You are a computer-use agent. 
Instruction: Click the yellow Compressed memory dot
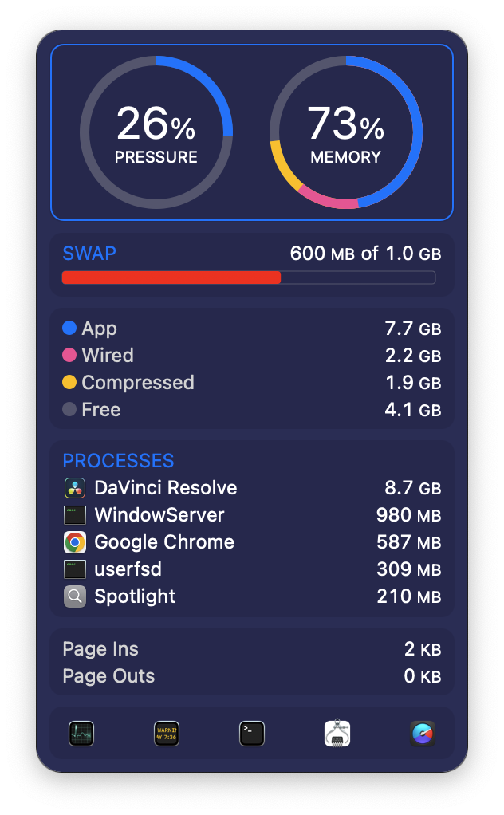pos(69,382)
